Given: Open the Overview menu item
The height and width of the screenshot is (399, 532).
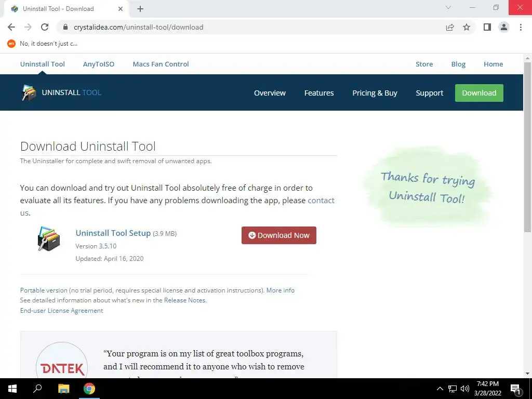Looking at the screenshot, I should 270,93.
